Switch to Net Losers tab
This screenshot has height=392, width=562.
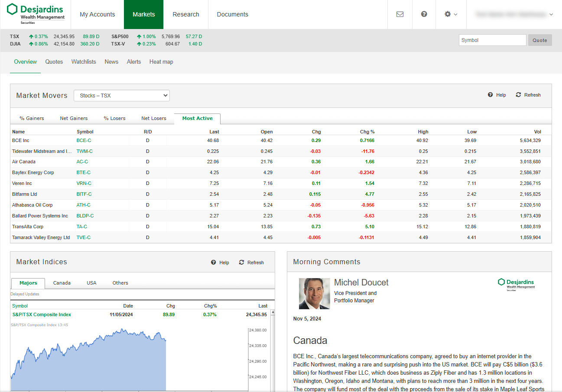coord(154,118)
